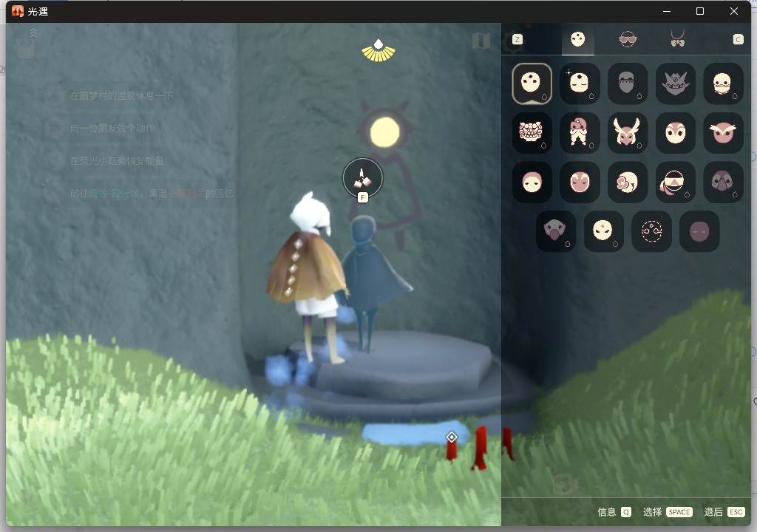Open the necklace accessory tab
This screenshot has height=532, width=757.
pyautogui.click(x=677, y=39)
